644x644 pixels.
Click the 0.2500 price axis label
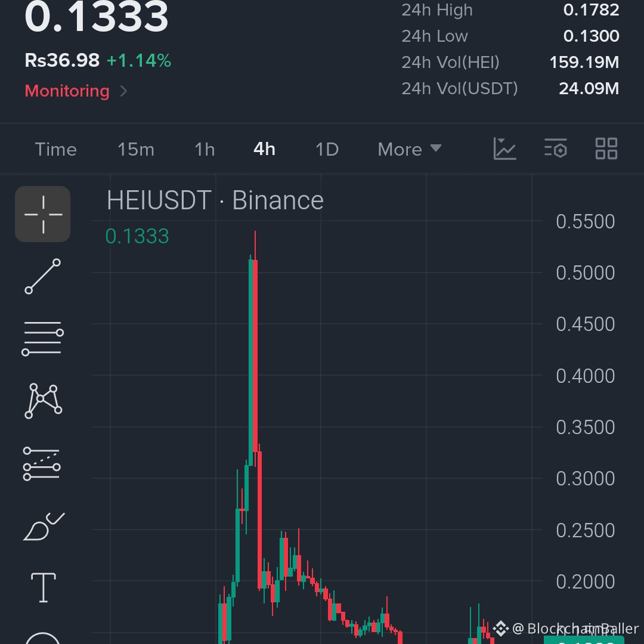click(586, 531)
